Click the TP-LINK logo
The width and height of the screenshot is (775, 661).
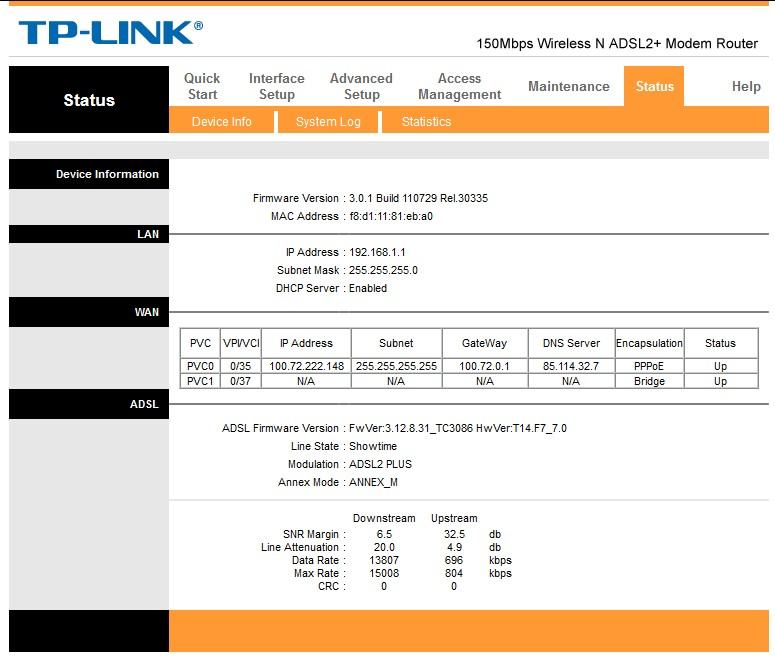click(x=111, y=32)
